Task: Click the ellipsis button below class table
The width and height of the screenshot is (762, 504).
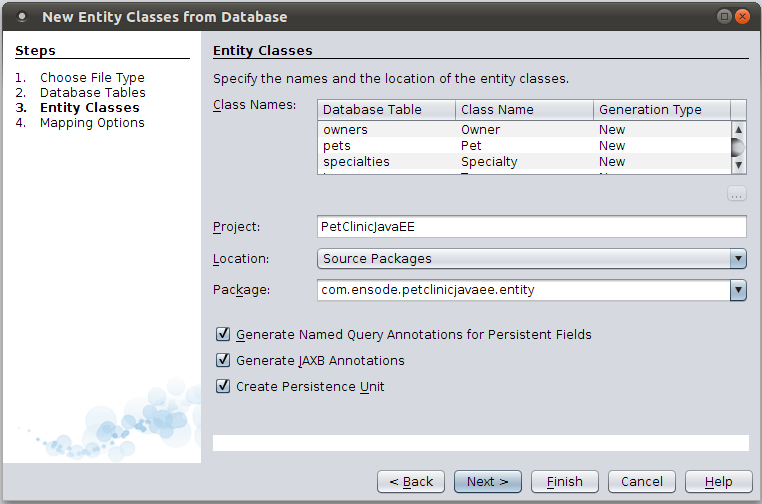Action: [x=737, y=194]
